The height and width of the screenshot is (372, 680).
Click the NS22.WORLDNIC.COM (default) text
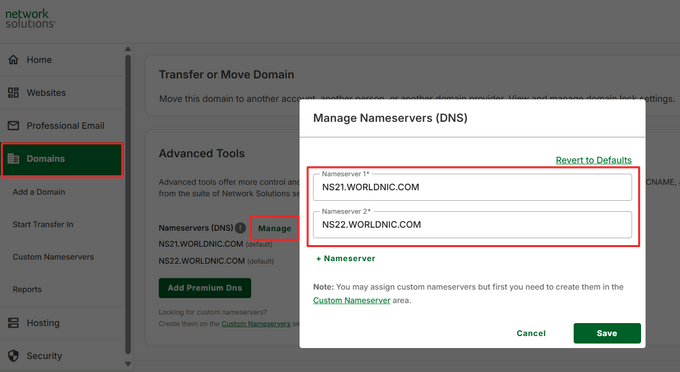(216, 261)
